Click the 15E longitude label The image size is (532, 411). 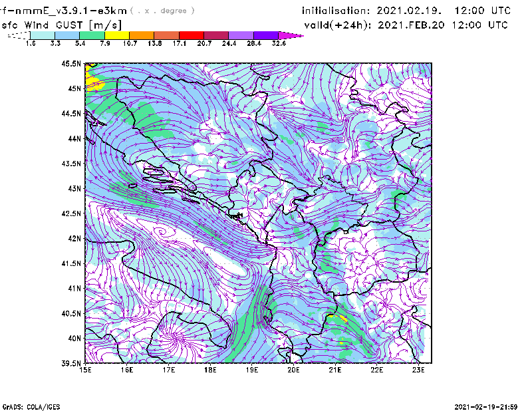(x=85, y=370)
